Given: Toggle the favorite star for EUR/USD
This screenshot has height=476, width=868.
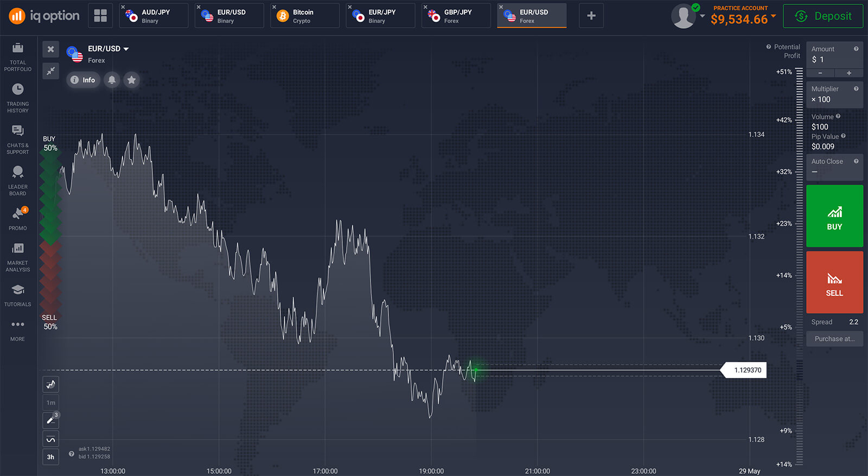Looking at the screenshot, I should coord(131,80).
